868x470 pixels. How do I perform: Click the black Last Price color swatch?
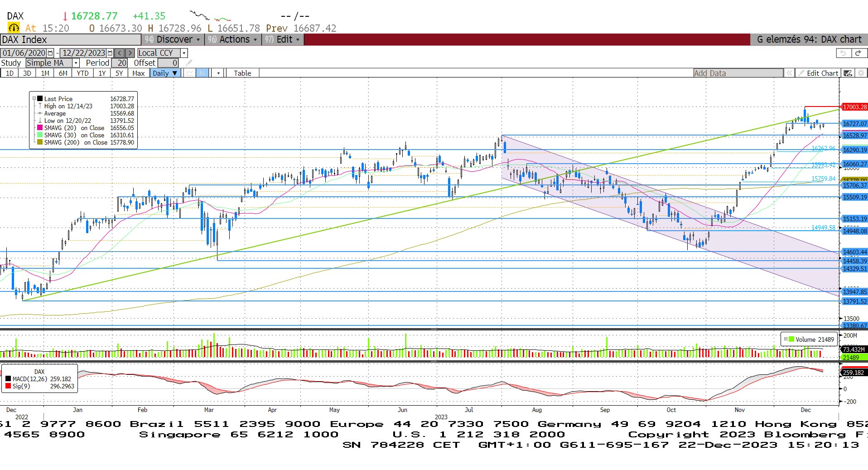[40, 98]
